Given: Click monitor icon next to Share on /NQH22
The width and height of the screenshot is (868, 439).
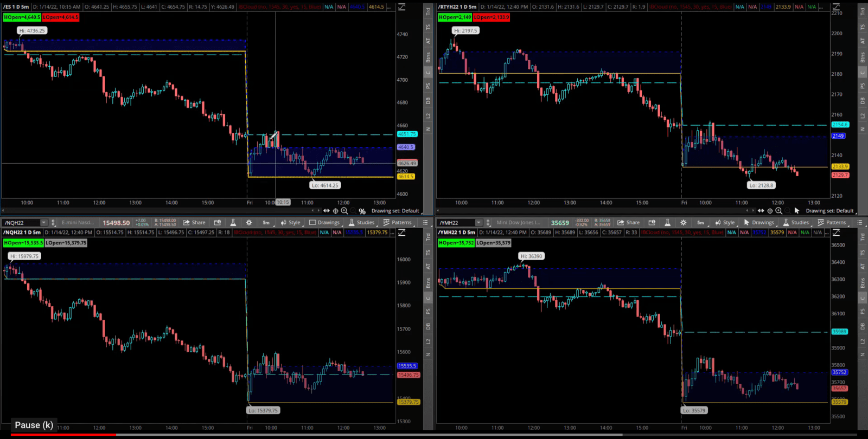Looking at the screenshot, I should [218, 223].
